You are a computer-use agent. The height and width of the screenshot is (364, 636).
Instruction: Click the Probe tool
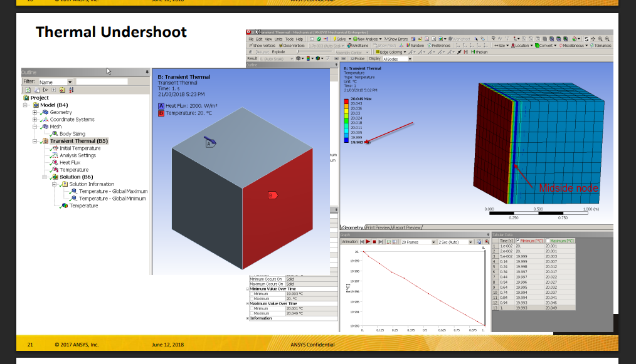pyautogui.click(x=358, y=59)
